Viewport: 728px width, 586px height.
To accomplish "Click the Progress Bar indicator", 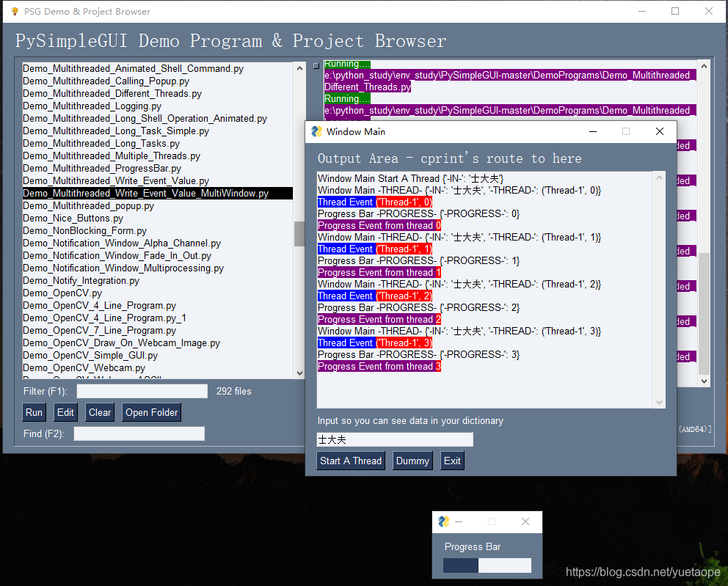I will point(487,565).
